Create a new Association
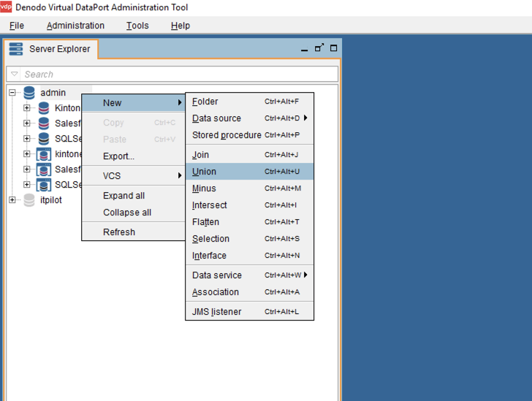532x401 pixels. click(249, 292)
